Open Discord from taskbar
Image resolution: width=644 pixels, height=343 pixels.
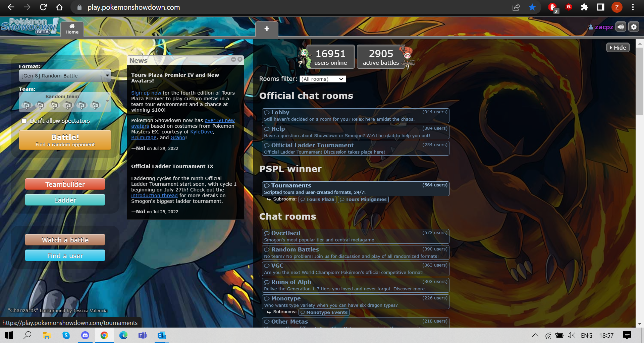(85, 335)
